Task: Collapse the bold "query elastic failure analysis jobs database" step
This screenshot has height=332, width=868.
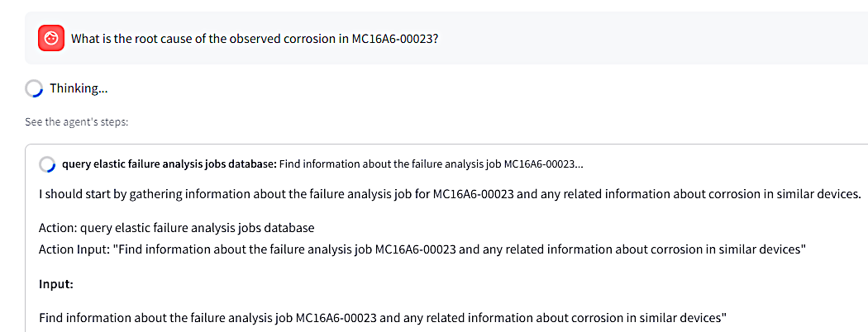Action: [x=169, y=164]
